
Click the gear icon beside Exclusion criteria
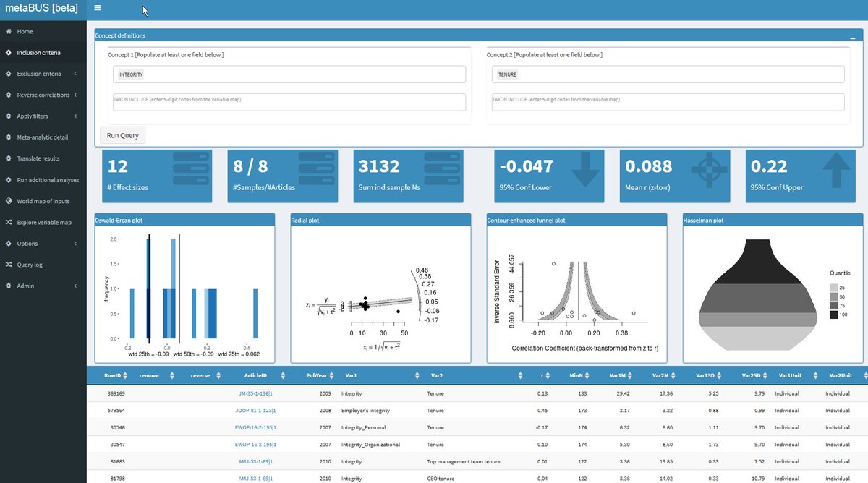[8, 74]
